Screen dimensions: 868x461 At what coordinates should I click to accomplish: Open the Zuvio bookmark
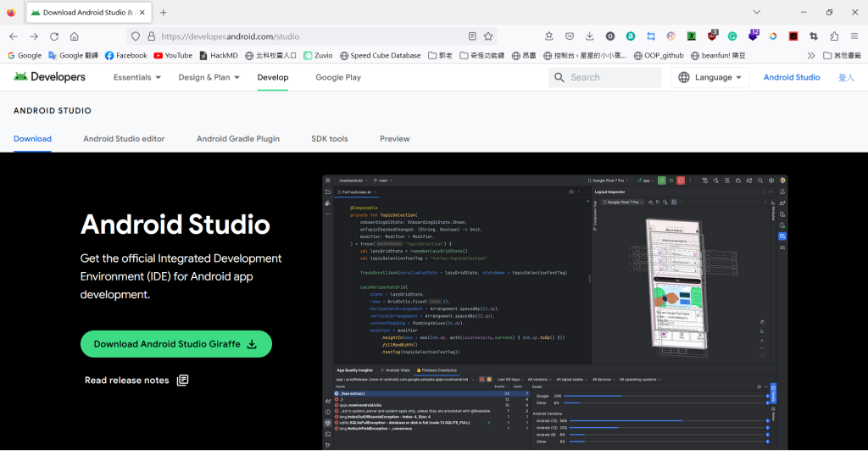point(318,55)
